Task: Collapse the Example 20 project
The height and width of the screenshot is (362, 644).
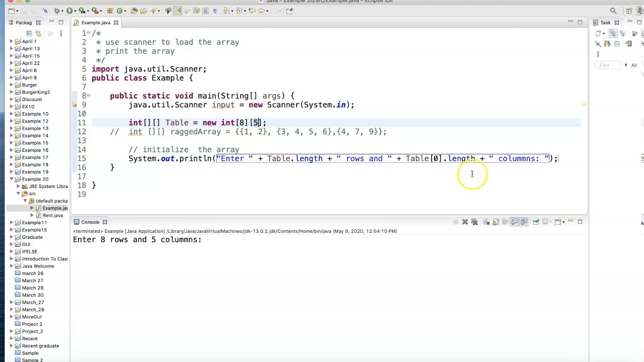Action: [12, 179]
